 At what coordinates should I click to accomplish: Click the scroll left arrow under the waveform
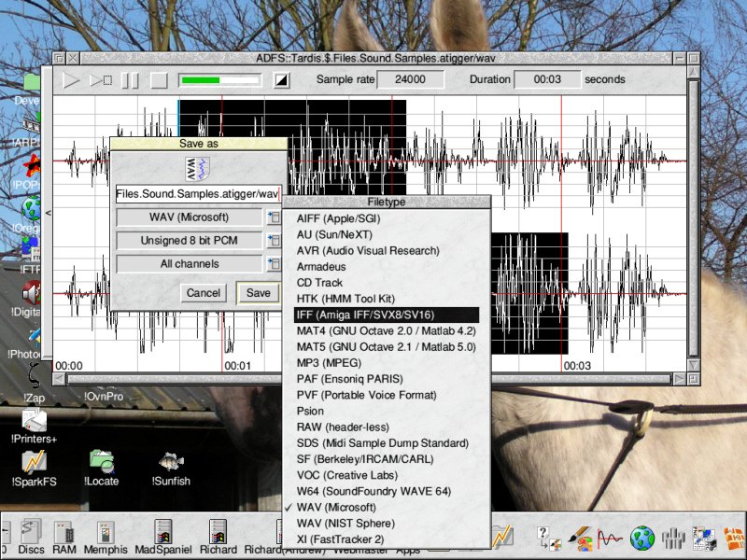[x=59, y=380]
